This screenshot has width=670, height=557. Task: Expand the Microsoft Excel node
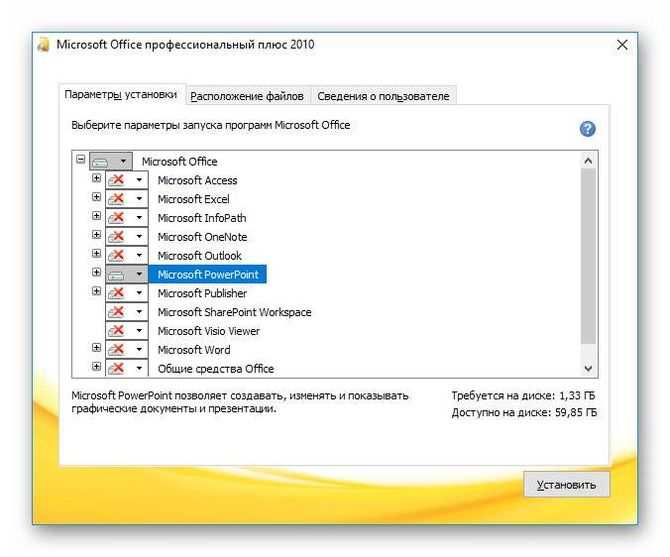pyautogui.click(x=97, y=196)
